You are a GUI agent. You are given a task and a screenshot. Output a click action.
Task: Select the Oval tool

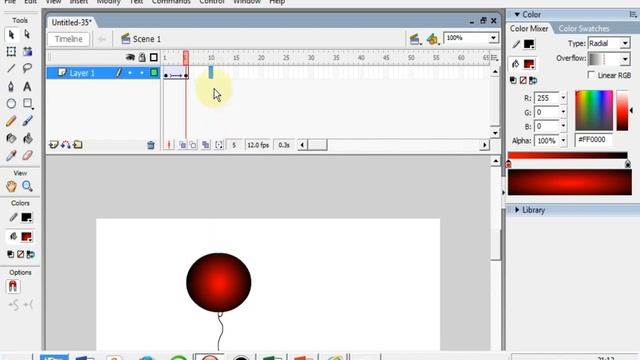pos(11,103)
